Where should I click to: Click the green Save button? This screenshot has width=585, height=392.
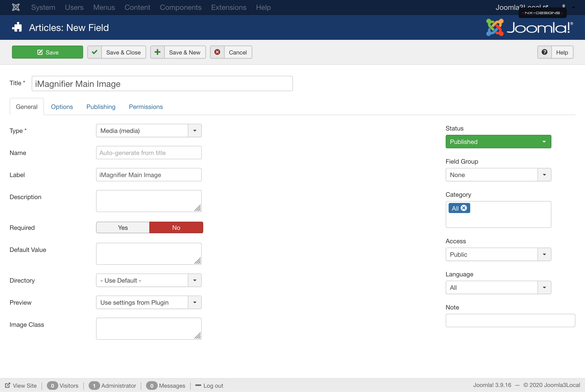(x=48, y=52)
